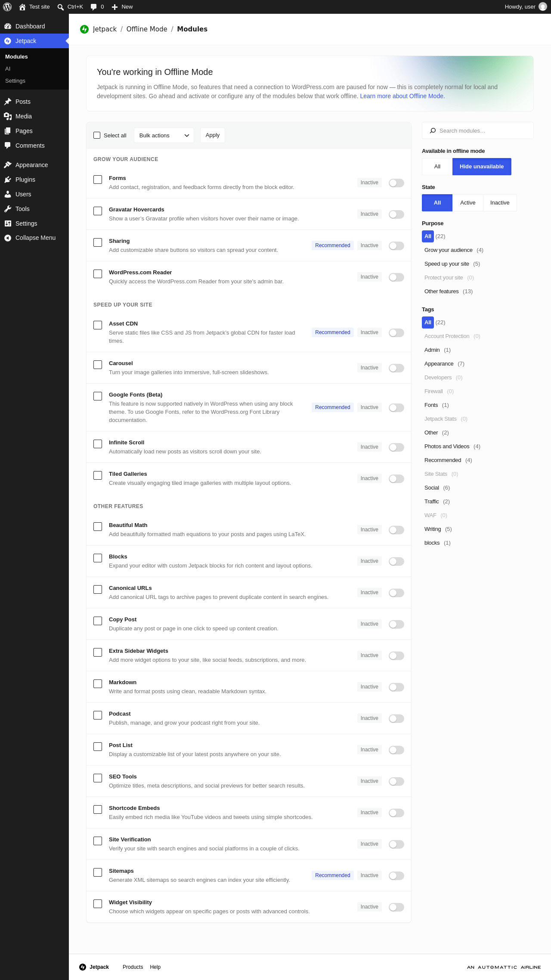This screenshot has height=980, width=551.
Task: Click the Collapse Menu arrow icon
Action: [x=8, y=238]
